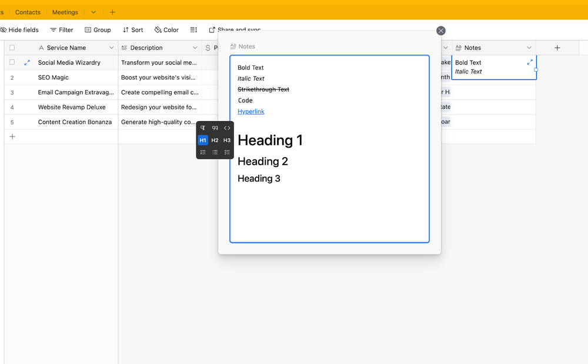Toggle Hide fields for the view
The height and width of the screenshot is (364, 588).
20,29
